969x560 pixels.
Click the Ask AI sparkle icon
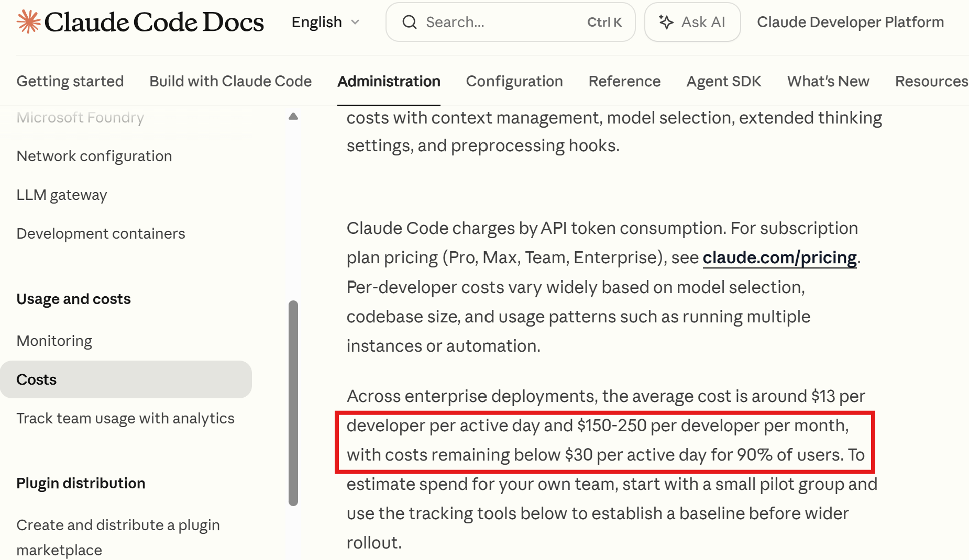coord(666,22)
